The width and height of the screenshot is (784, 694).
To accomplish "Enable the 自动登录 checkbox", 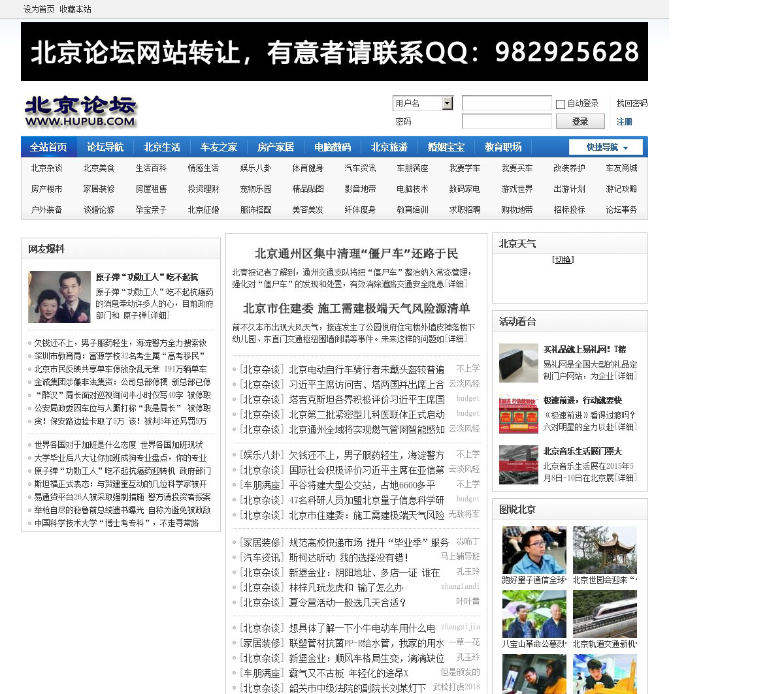I will point(561,104).
